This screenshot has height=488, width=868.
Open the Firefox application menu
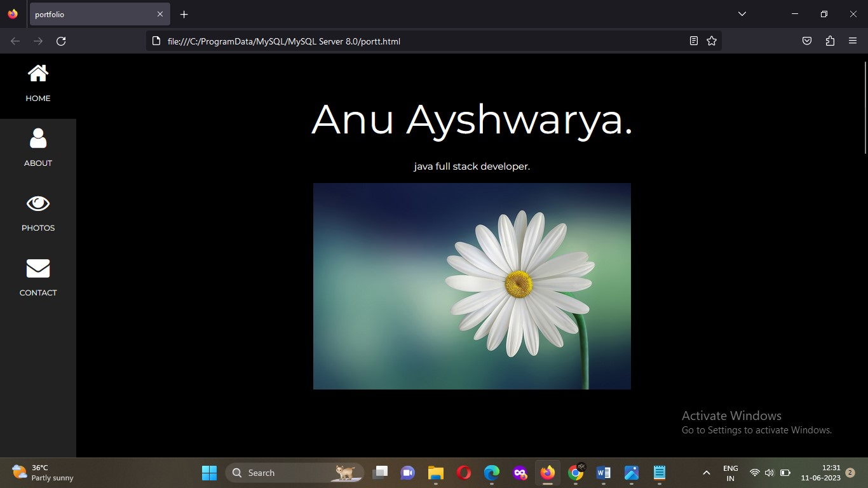coord(853,41)
